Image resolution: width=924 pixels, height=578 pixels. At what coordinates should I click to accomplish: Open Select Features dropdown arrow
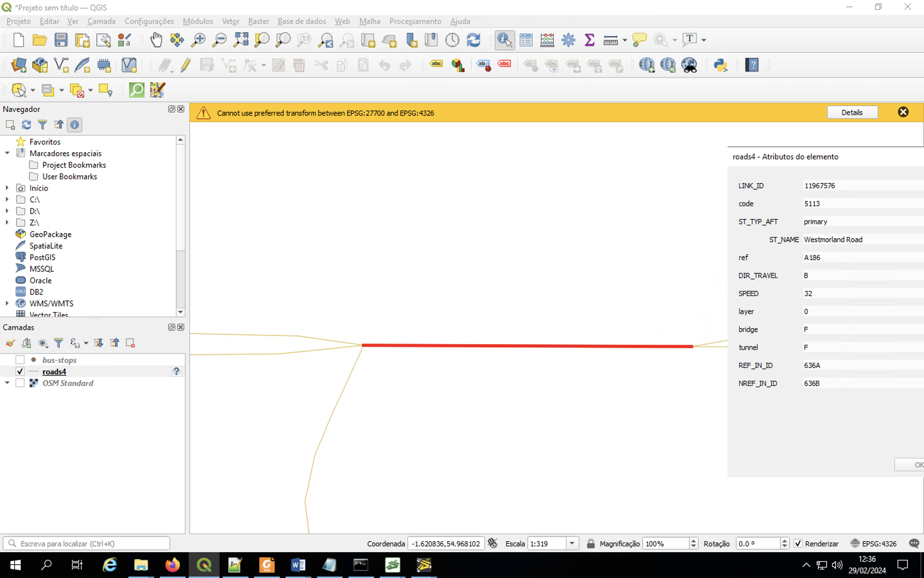[x=33, y=90]
